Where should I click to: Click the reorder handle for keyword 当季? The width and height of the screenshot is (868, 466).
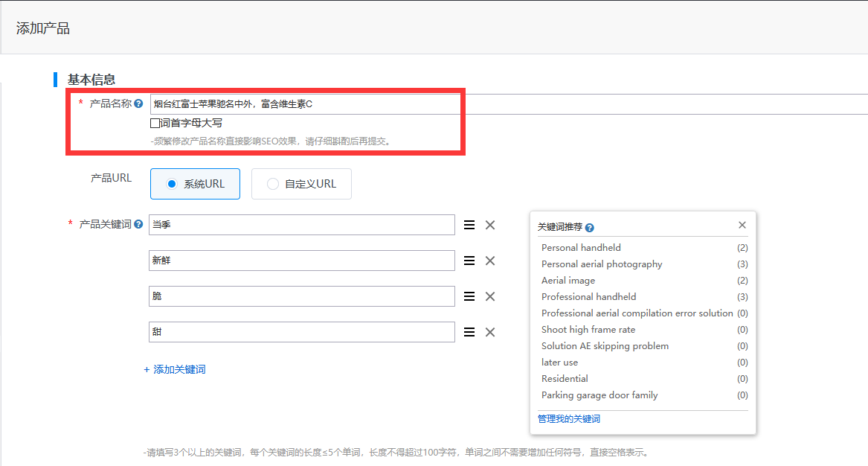coord(469,225)
